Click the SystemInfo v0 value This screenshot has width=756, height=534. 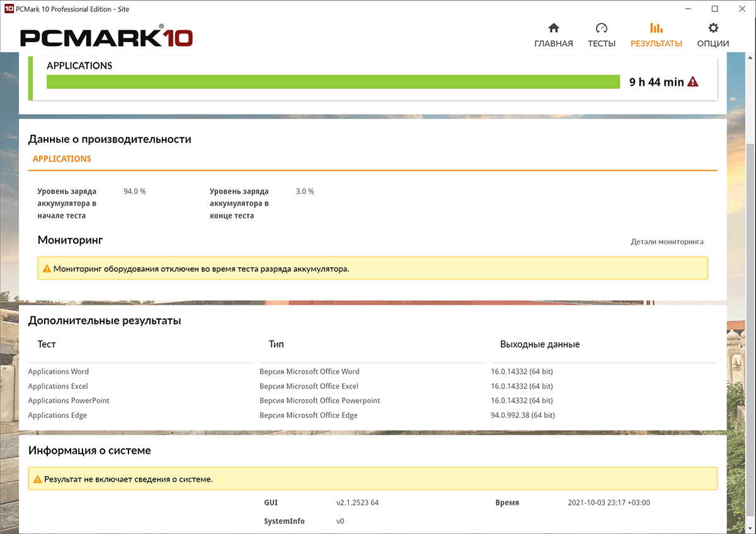[x=340, y=521]
